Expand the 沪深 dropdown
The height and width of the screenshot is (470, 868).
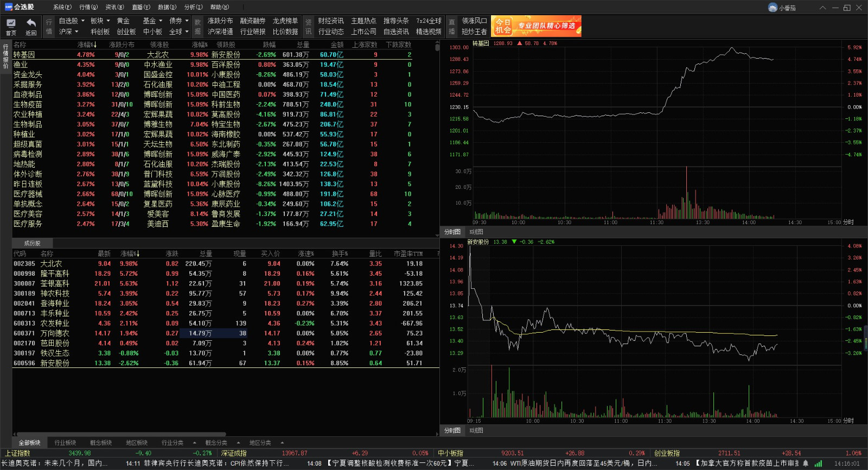[69, 31]
